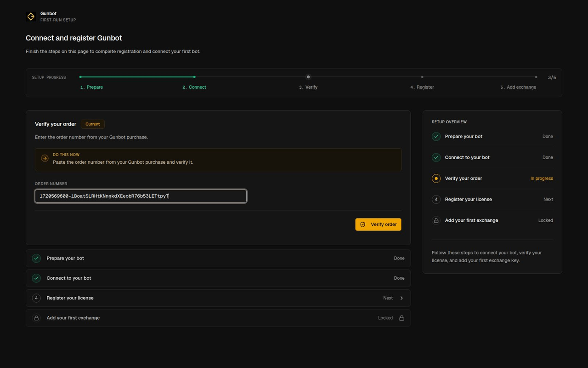Select step 3. Verify in progress bar

[x=308, y=87]
